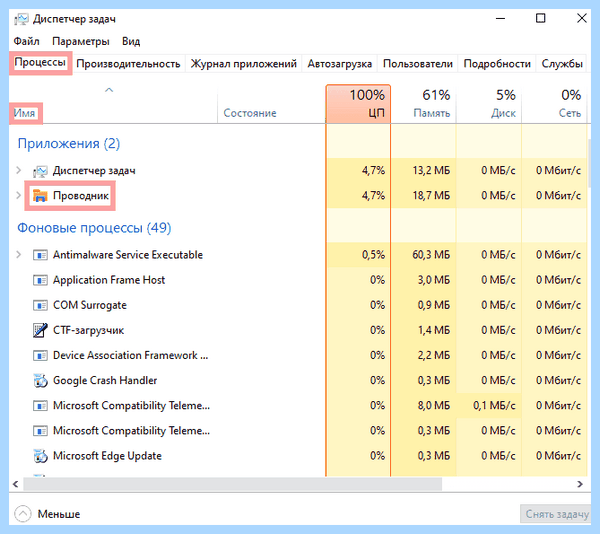Click the Проводник folder icon
600x534 pixels.
[40, 196]
